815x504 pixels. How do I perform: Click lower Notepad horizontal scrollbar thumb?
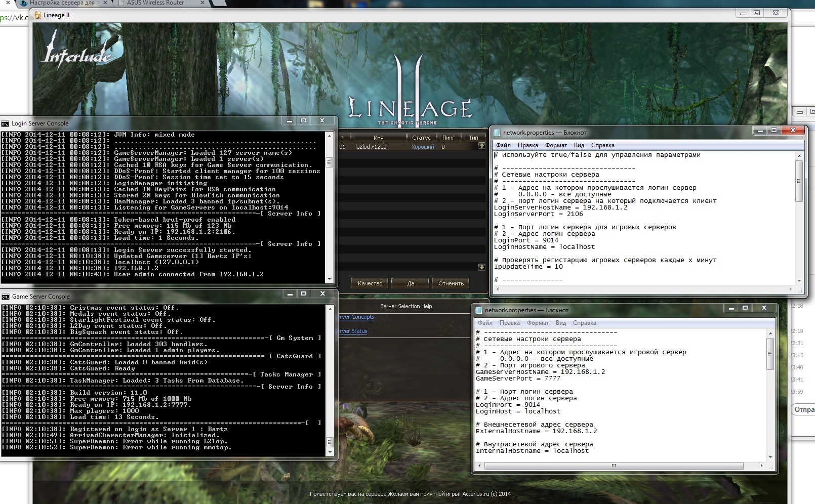[614, 466]
